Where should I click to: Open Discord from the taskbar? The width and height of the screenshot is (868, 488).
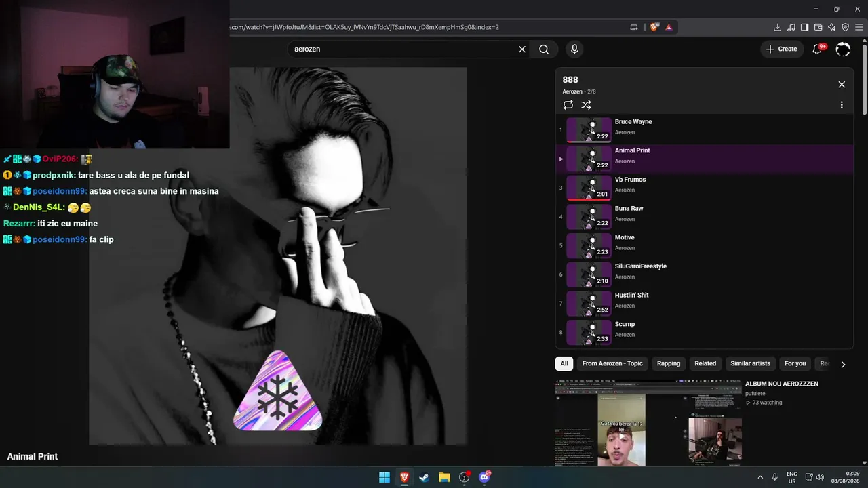tap(484, 477)
